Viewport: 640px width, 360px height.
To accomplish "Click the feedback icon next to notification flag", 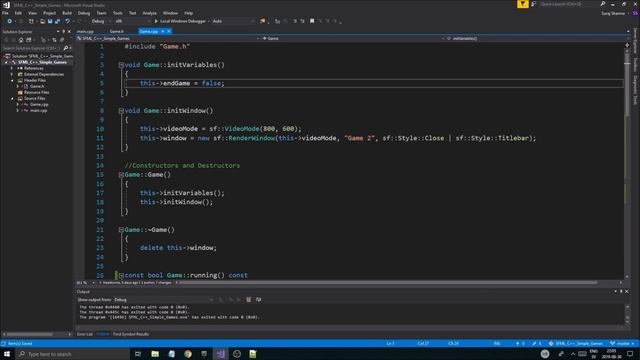I will click(x=533, y=4).
